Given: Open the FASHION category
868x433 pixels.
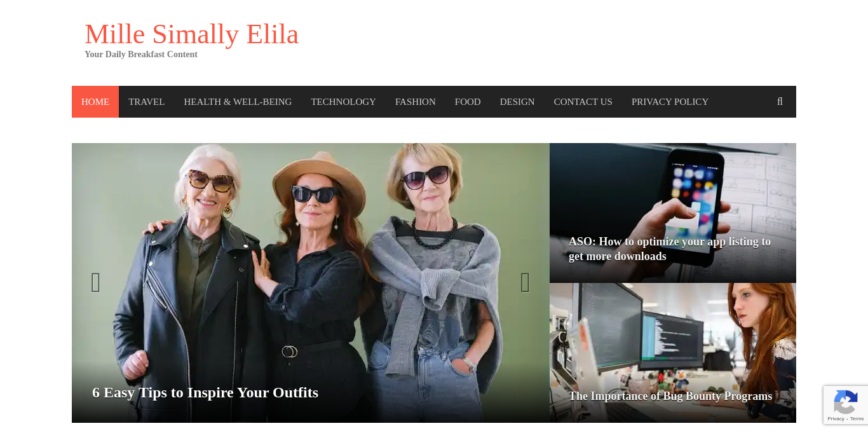Looking at the screenshot, I should pyautogui.click(x=416, y=102).
